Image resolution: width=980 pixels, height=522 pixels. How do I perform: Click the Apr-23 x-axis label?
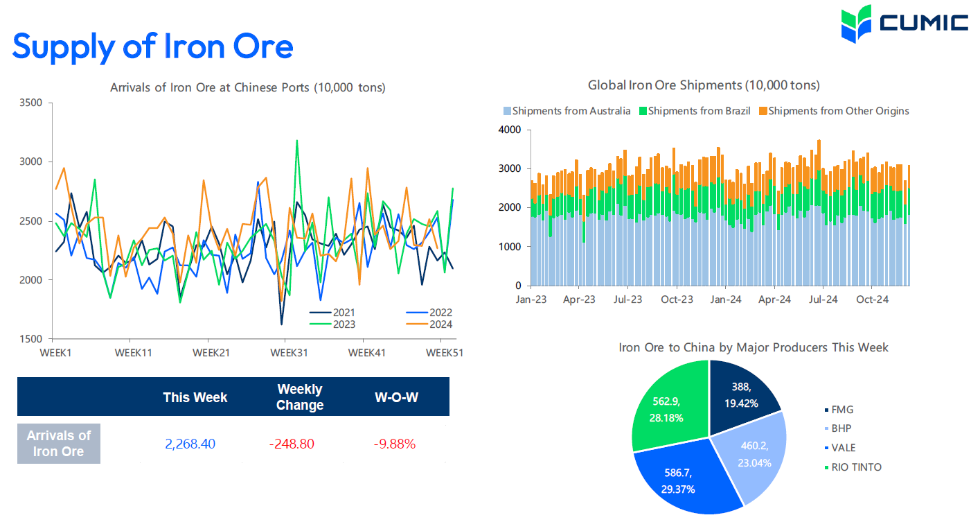coord(579,299)
